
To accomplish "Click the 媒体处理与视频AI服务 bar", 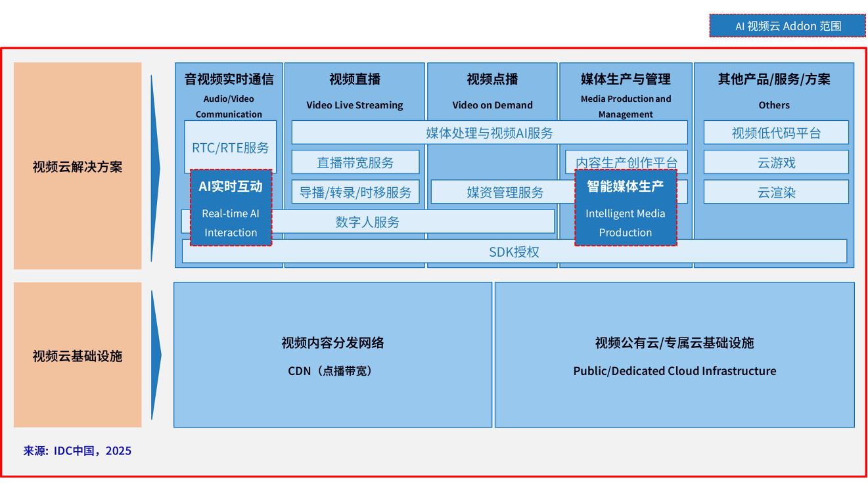I will tap(489, 133).
